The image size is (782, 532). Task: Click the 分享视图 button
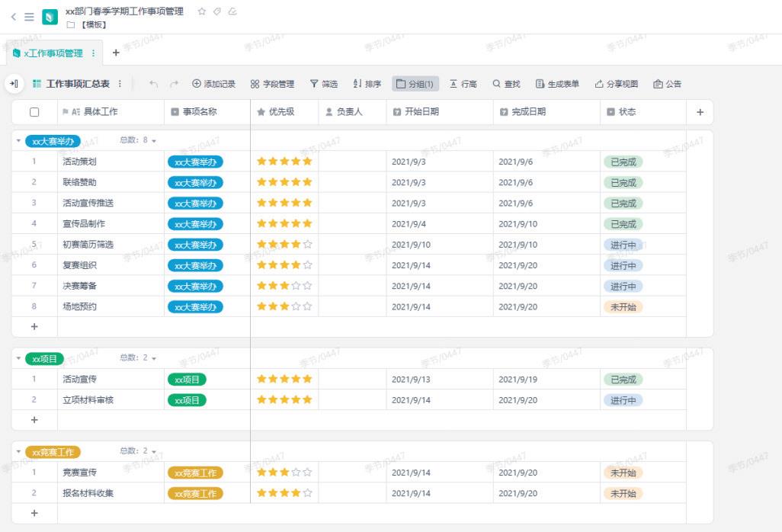point(616,84)
